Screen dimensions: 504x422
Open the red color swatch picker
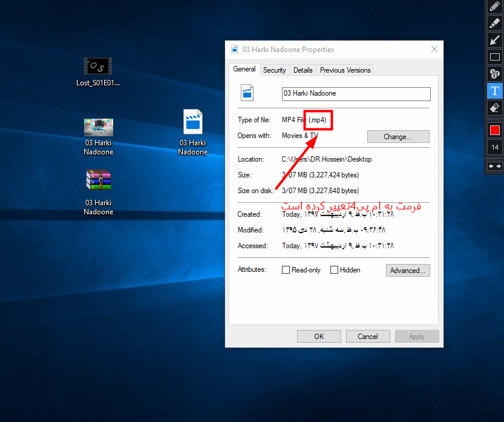click(494, 130)
